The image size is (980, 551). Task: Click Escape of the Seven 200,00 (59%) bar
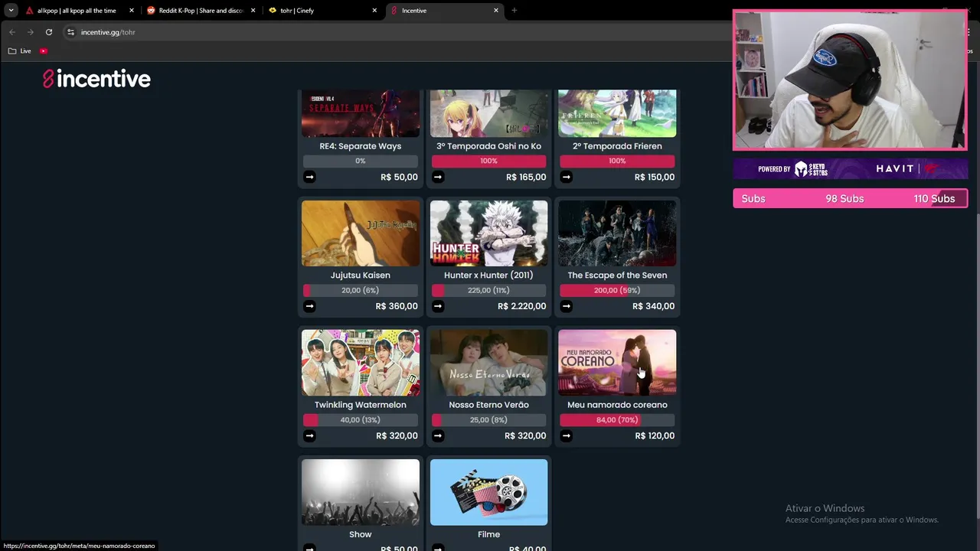click(617, 290)
